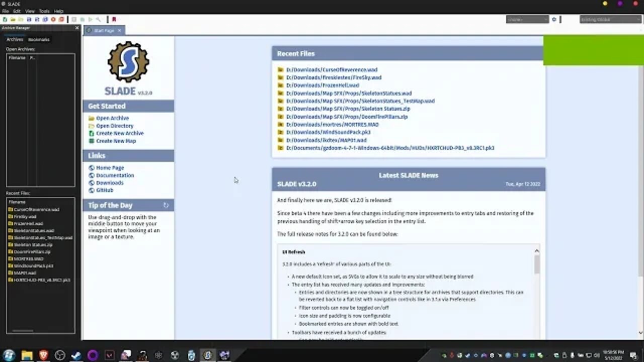
Task: Open the Edit menu
Action: coord(17,11)
